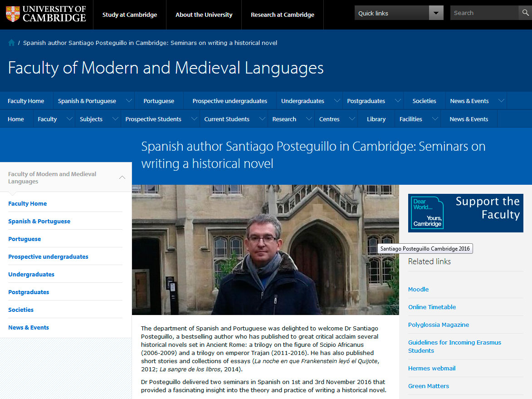Collapse the Faculty sidebar section chevron
The image size is (532, 399).
pos(122,177)
